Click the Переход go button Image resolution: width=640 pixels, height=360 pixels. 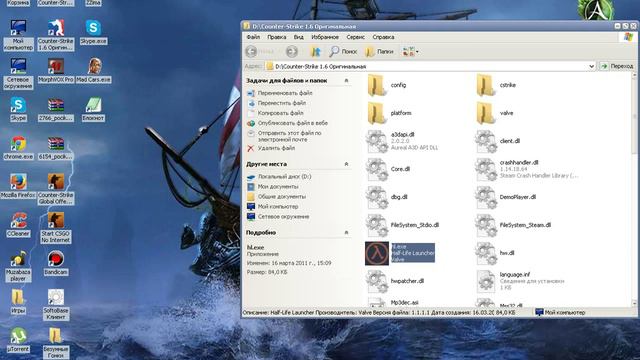click(617, 66)
